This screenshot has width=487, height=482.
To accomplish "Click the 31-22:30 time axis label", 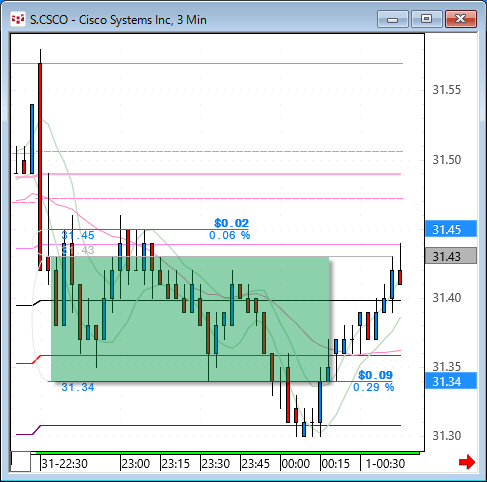I will [x=64, y=464].
